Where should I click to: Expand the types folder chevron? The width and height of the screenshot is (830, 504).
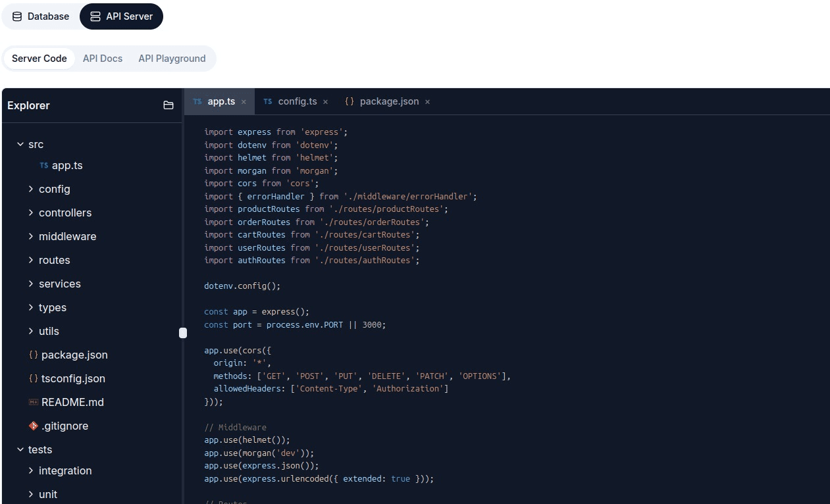point(31,307)
